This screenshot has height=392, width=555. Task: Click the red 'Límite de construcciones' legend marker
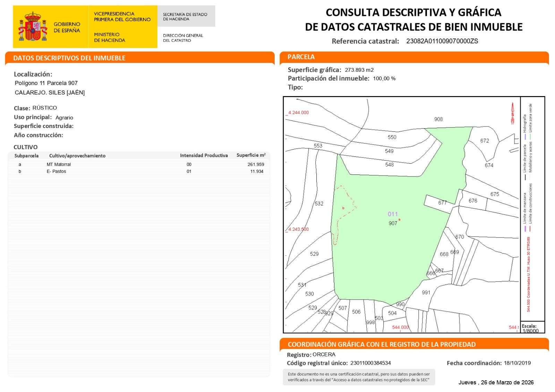pos(530,229)
